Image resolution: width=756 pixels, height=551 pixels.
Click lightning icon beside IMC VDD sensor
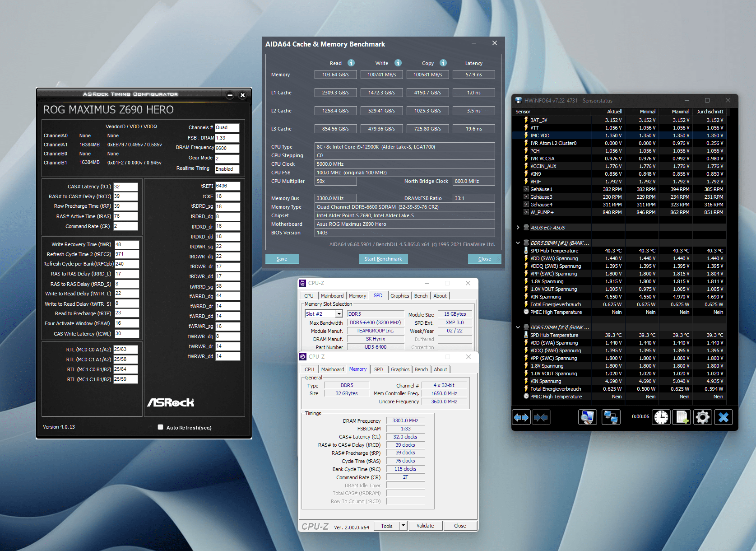526,135
